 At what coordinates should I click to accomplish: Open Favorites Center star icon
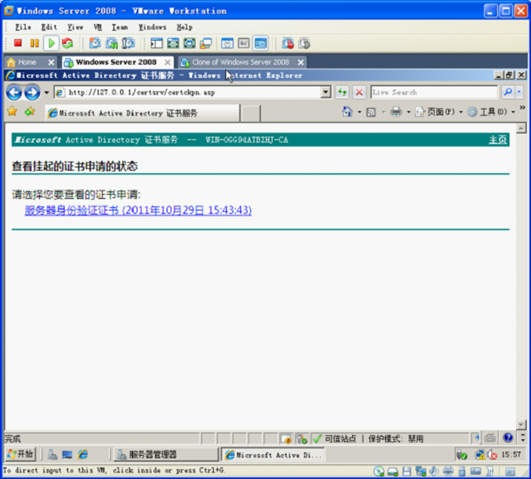click(13, 111)
